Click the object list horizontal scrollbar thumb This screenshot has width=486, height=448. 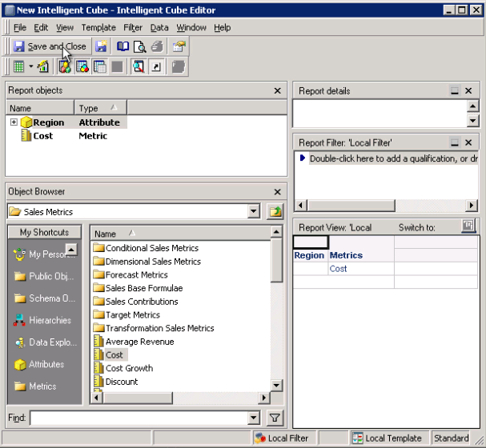(x=138, y=398)
